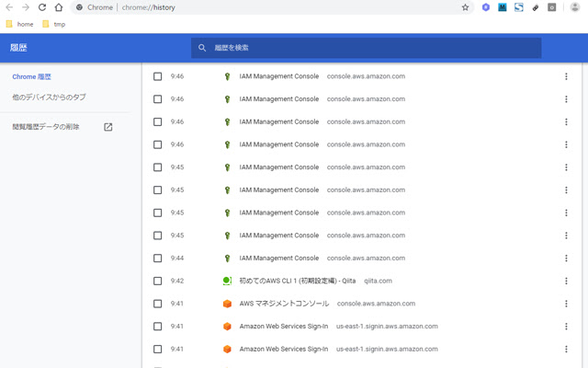Click the 履歴を検索 search field
The width and height of the screenshot is (588, 368).
click(x=366, y=48)
